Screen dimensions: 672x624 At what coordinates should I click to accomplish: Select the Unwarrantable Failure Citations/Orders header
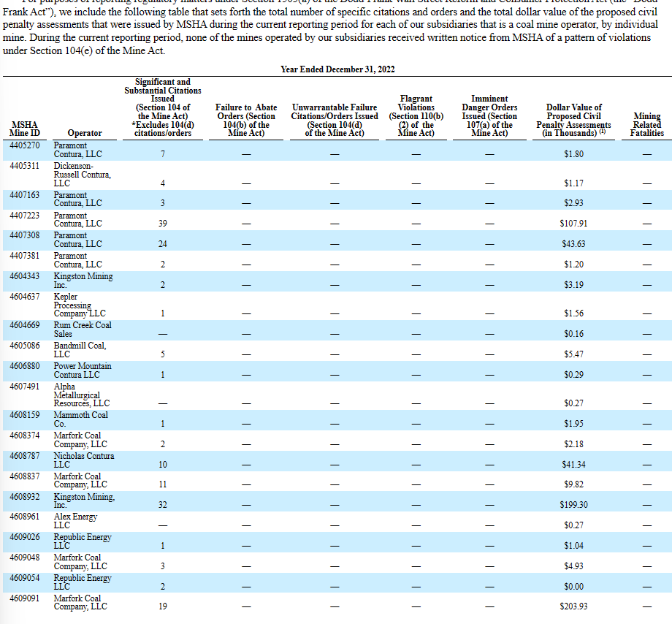[x=335, y=120]
